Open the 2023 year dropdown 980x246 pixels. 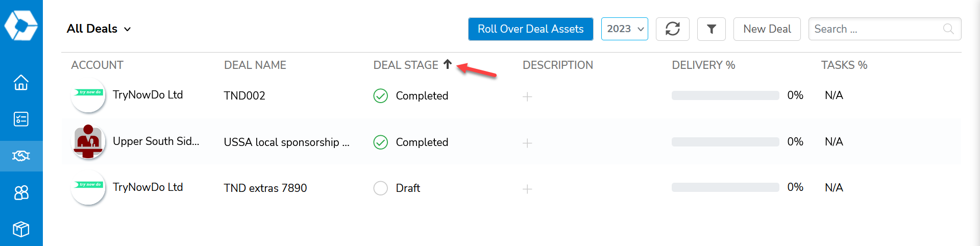(625, 29)
